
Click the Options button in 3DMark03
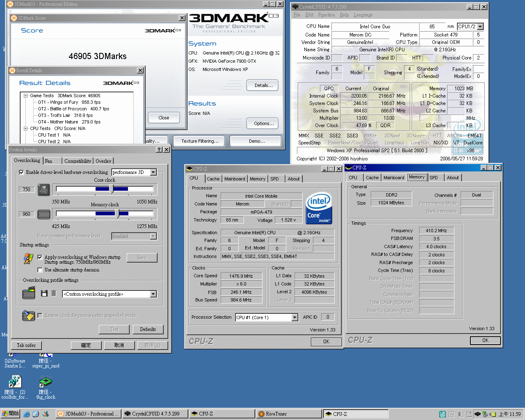click(262, 123)
